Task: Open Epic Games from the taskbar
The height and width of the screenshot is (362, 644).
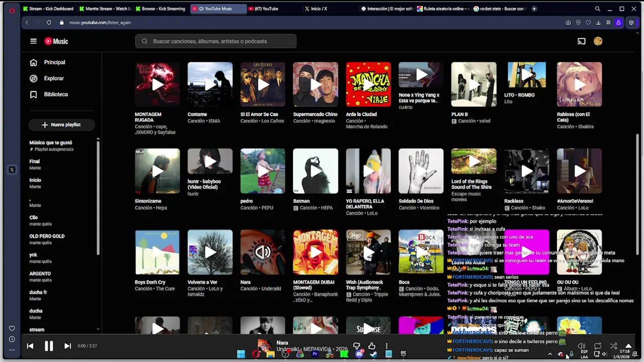Action: click(403, 354)
